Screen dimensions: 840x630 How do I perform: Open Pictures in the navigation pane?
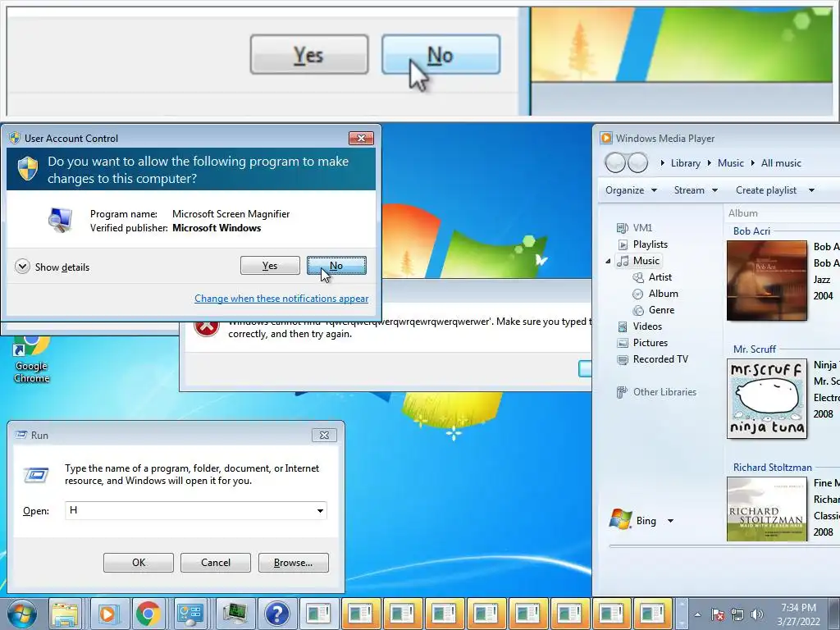coord(642,343)
